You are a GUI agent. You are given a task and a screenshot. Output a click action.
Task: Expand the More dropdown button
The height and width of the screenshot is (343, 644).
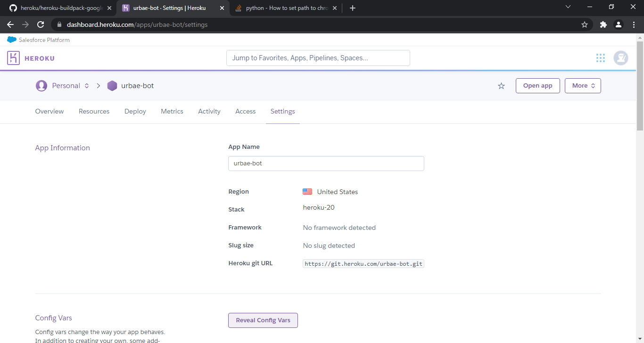click(x=583, y=86)
